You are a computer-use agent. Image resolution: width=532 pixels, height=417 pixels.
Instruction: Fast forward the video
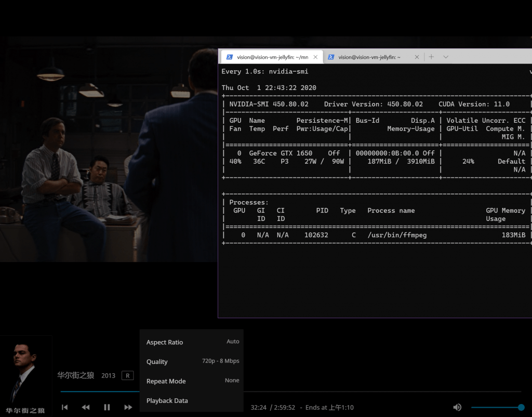(x=128, y=407)
